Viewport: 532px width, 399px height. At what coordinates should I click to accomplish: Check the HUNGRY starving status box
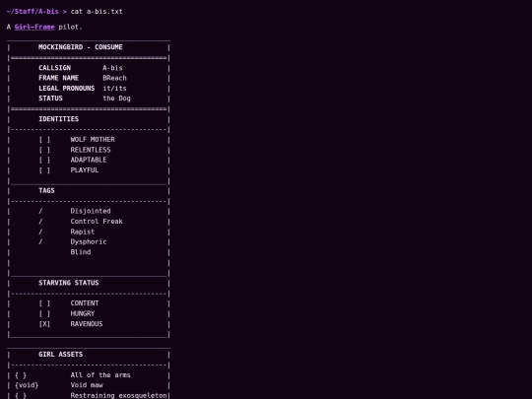44,313
